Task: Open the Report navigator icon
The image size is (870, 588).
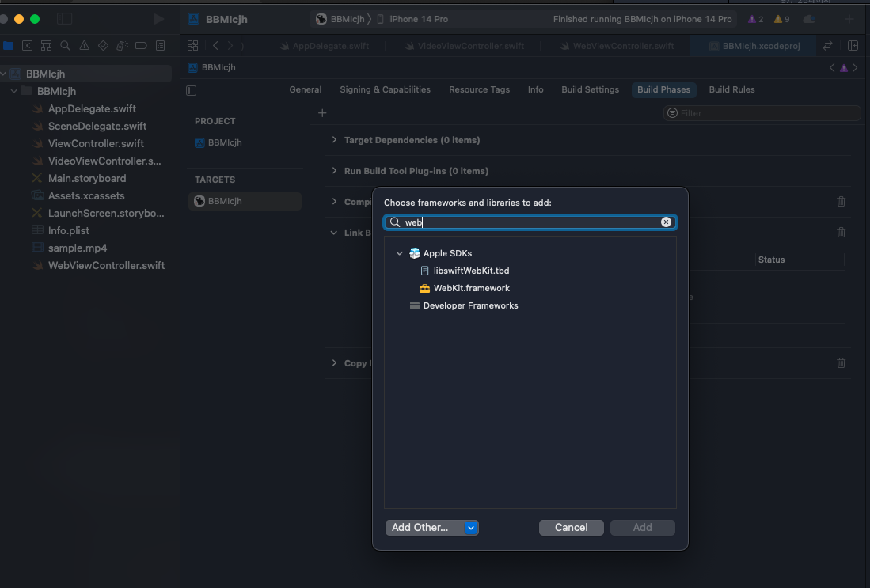Action: click(161, 45)
